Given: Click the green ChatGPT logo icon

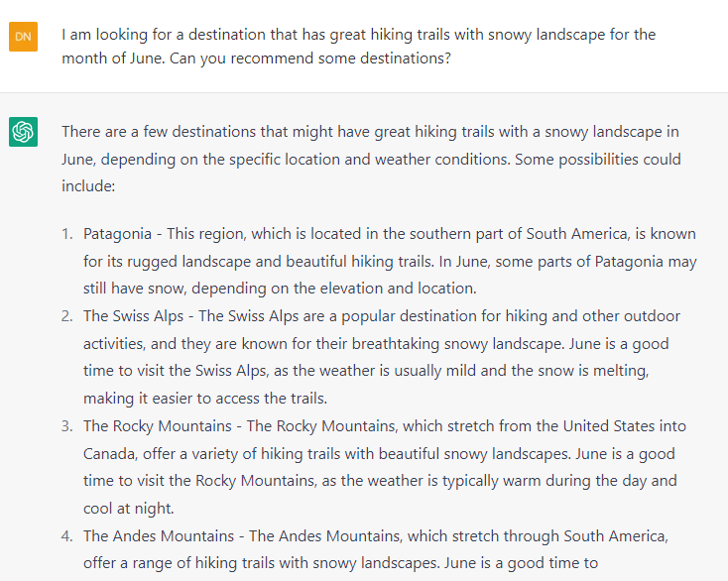Looking at the screenshot, I should pyautogui.click(x=23, y=132).
